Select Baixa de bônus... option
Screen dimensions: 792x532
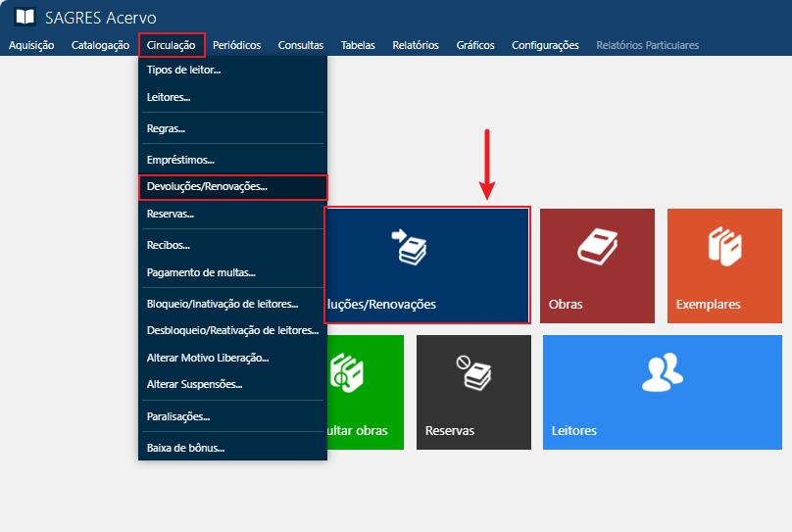point(185,448)
